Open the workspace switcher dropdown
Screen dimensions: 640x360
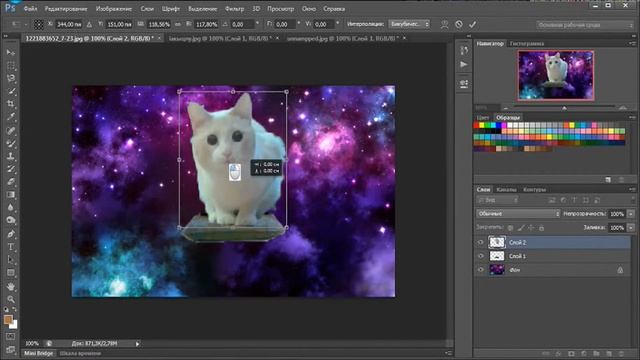[585, 25]
